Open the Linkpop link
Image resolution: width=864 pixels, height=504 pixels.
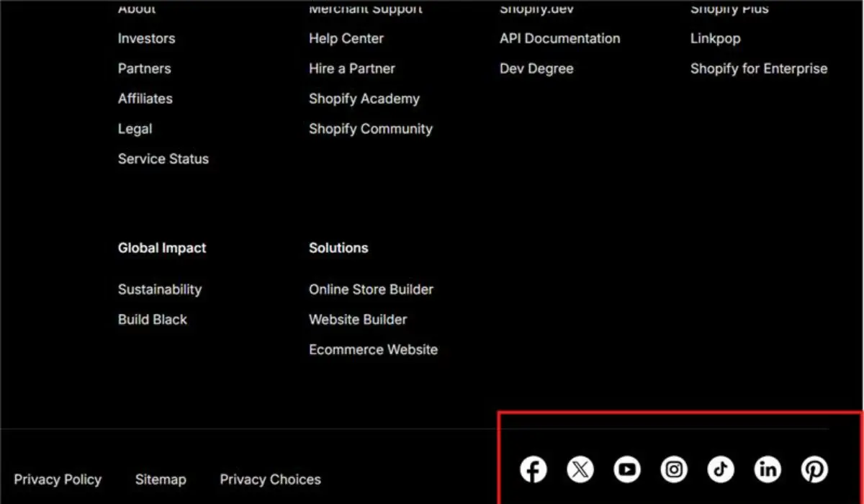point(716,39)
